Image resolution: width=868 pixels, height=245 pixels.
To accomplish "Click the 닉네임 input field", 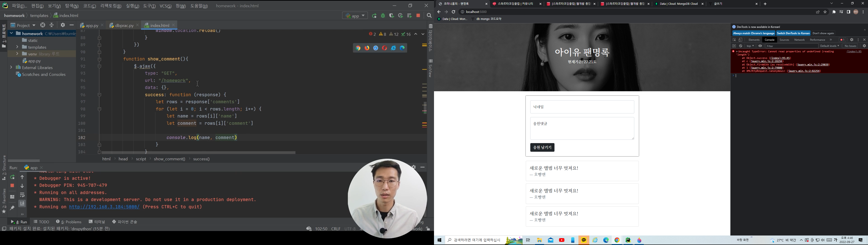I will [x=582, y=107].
